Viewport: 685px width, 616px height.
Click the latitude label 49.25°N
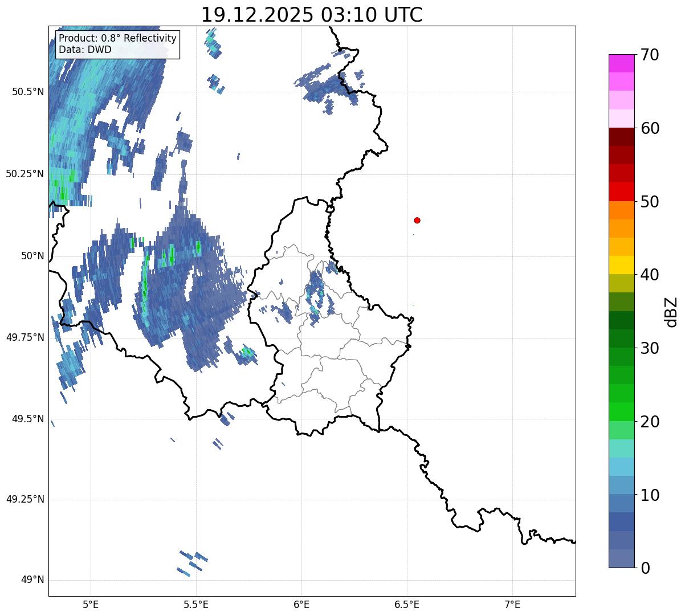(x=25, y=499)
